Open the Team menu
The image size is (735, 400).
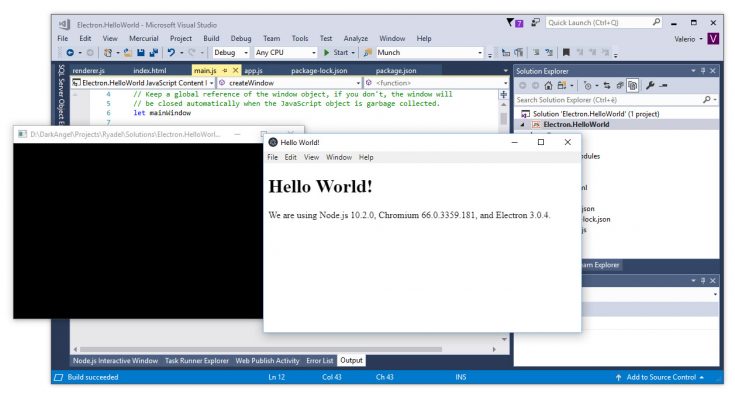point(271,38)
